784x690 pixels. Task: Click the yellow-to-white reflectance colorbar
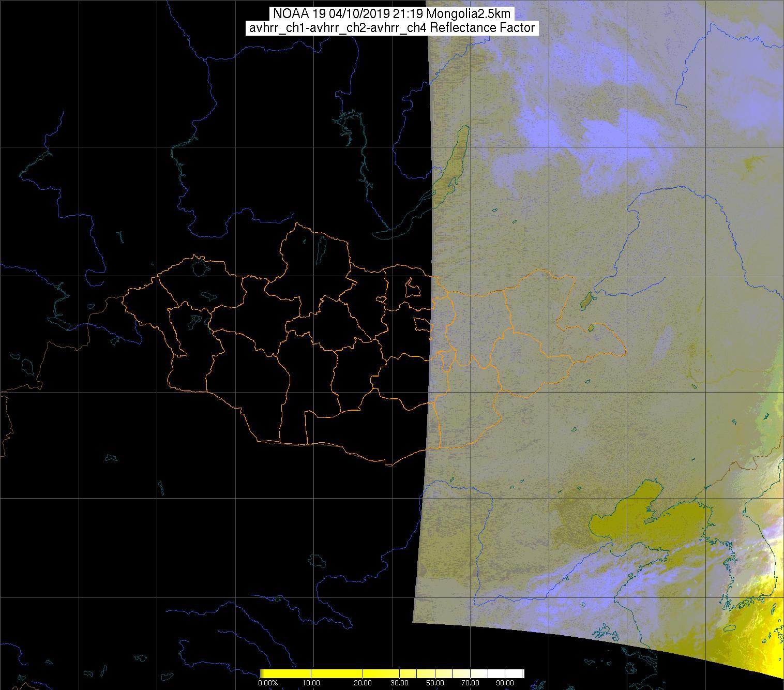coord(392,673)
